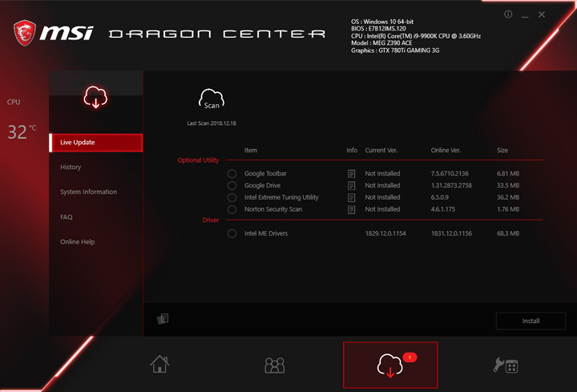Image resolution: width=577 pixels, height=392 pixels.
Task: Open Norton Security Scan info icon
Action: tap(352, 209)
